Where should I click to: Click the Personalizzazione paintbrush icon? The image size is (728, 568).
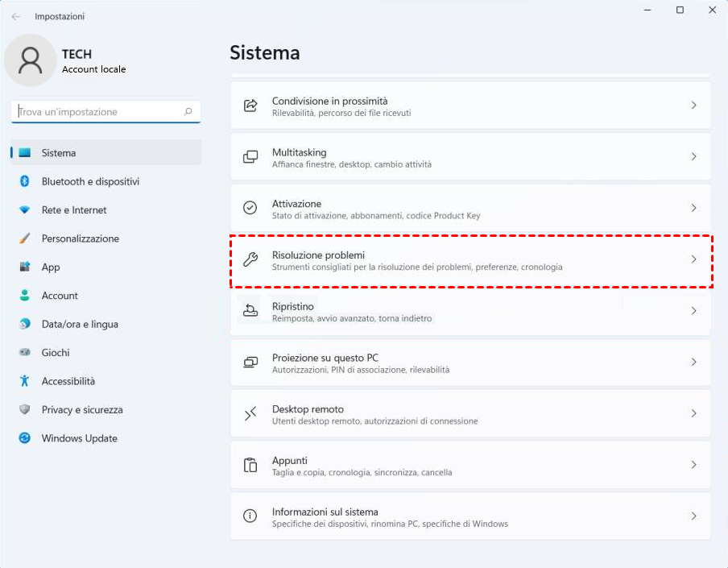click(24, 238)
